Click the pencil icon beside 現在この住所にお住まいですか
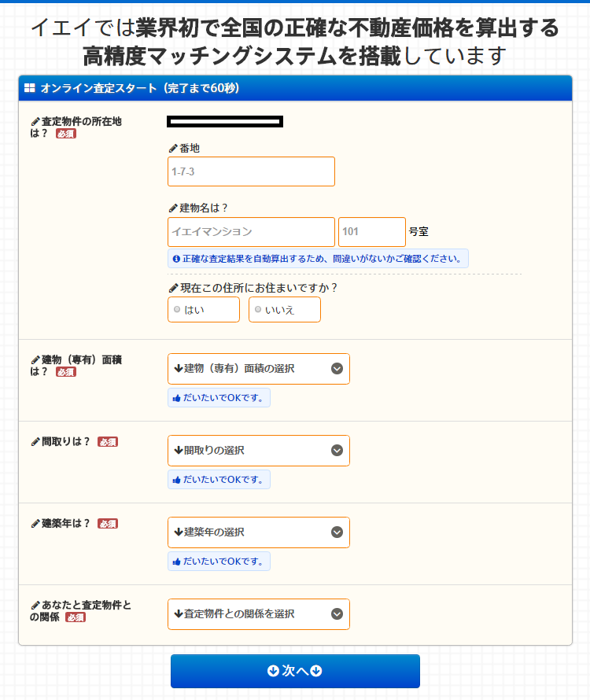Screen dimensions: 590x700 pos(171,287)
